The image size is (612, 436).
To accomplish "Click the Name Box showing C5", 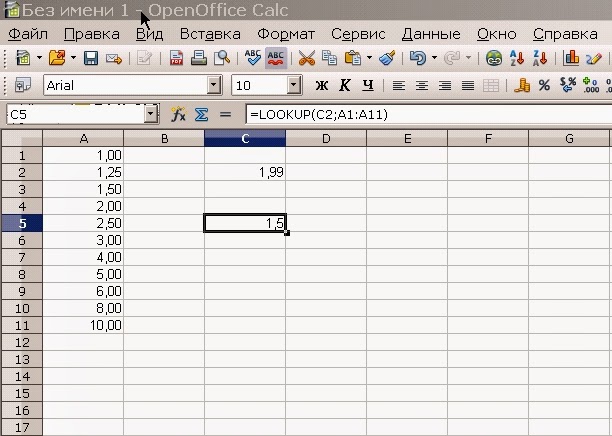I will (76, 115).
